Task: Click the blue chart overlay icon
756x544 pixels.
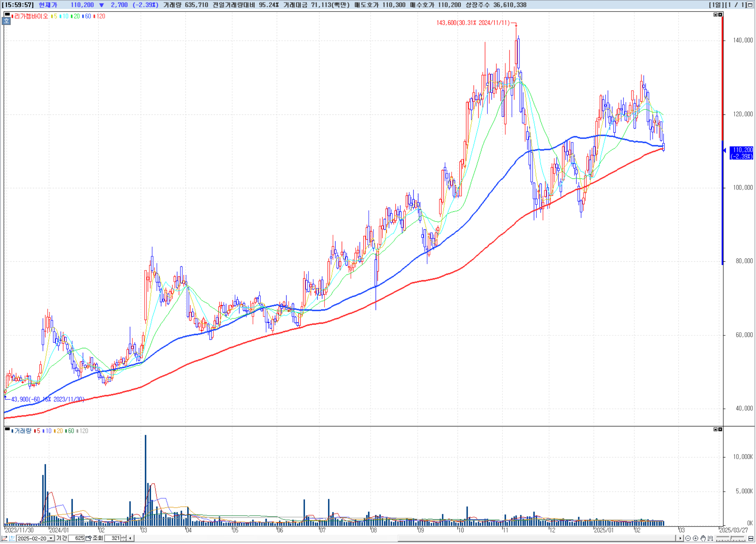Action: [12, 538]
